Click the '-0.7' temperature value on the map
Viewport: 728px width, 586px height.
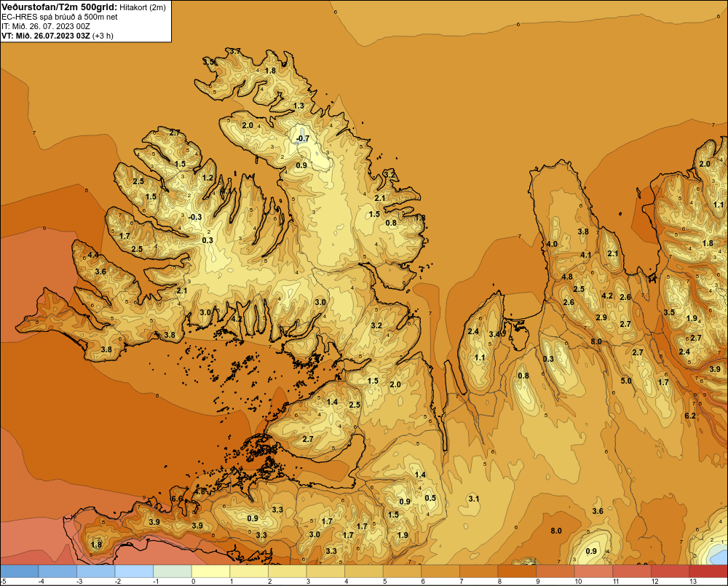302,138
